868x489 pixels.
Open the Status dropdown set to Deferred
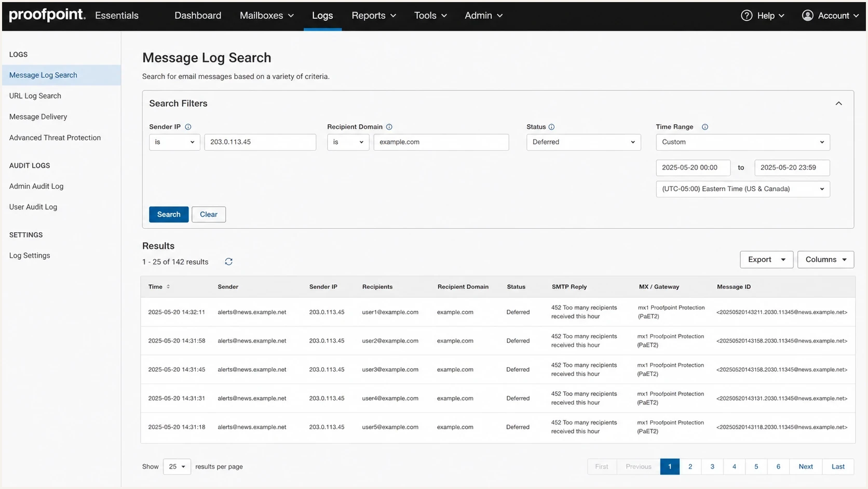584,142
